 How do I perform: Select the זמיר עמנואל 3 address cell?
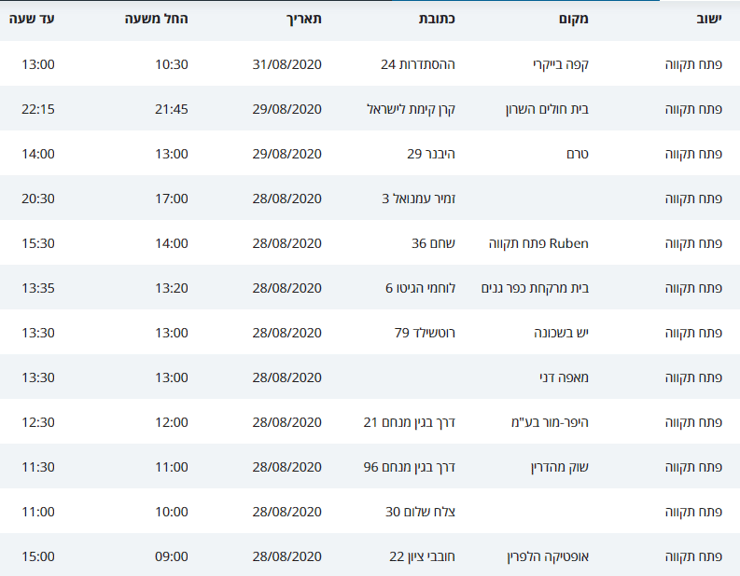(x=419, y=199)
